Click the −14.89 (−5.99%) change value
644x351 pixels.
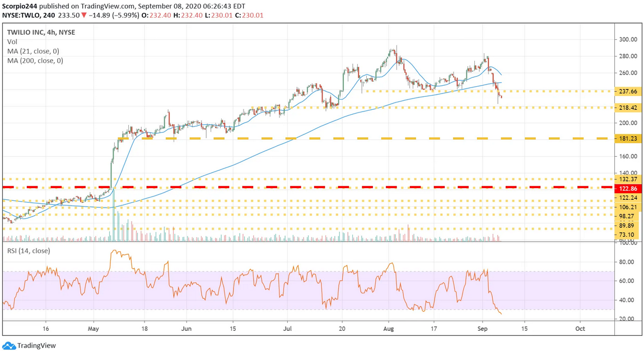click(113, 15)
